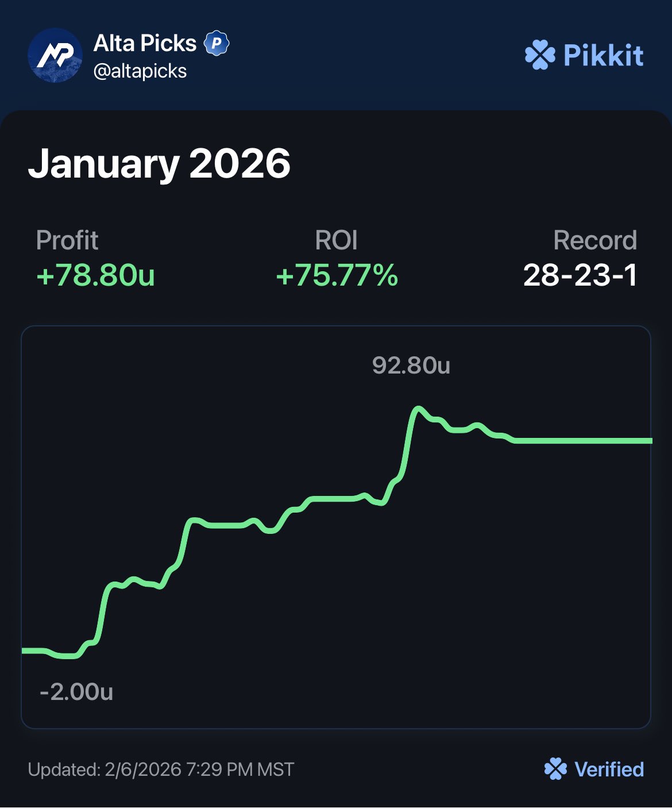Click the +78.80u profit value
Viewport: 672px width, 808px height.
pyautogui.click(x=95, y=275)
